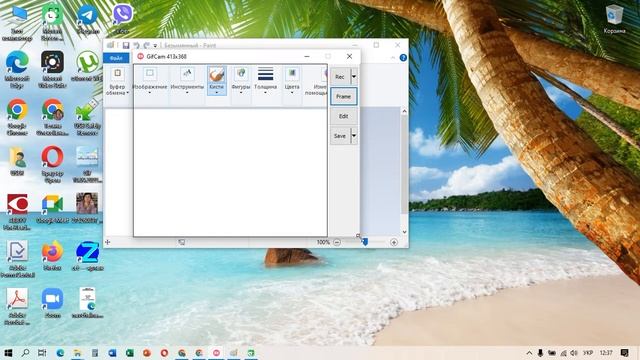Undo the last action in Paint
This screenshot has width=640, height=360.
136,45
